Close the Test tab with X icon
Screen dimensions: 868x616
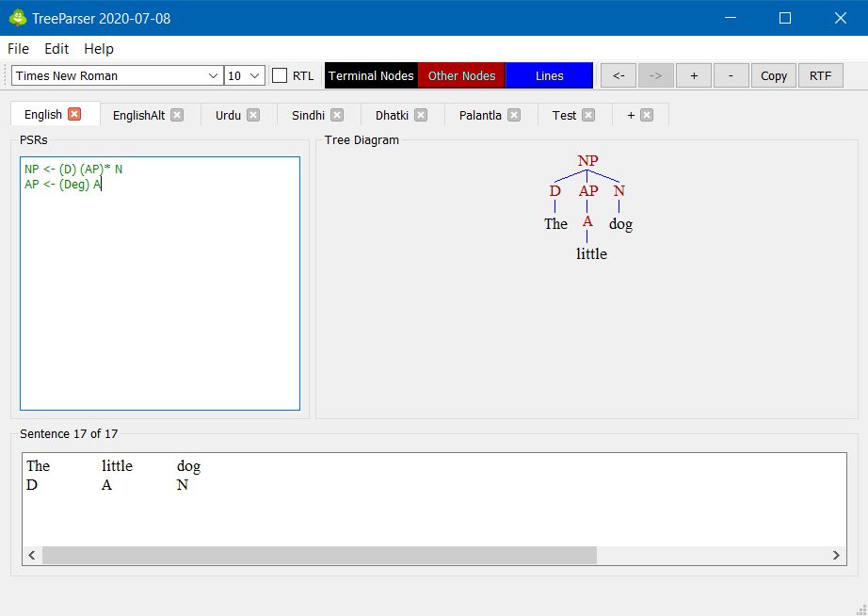point(588,115)
